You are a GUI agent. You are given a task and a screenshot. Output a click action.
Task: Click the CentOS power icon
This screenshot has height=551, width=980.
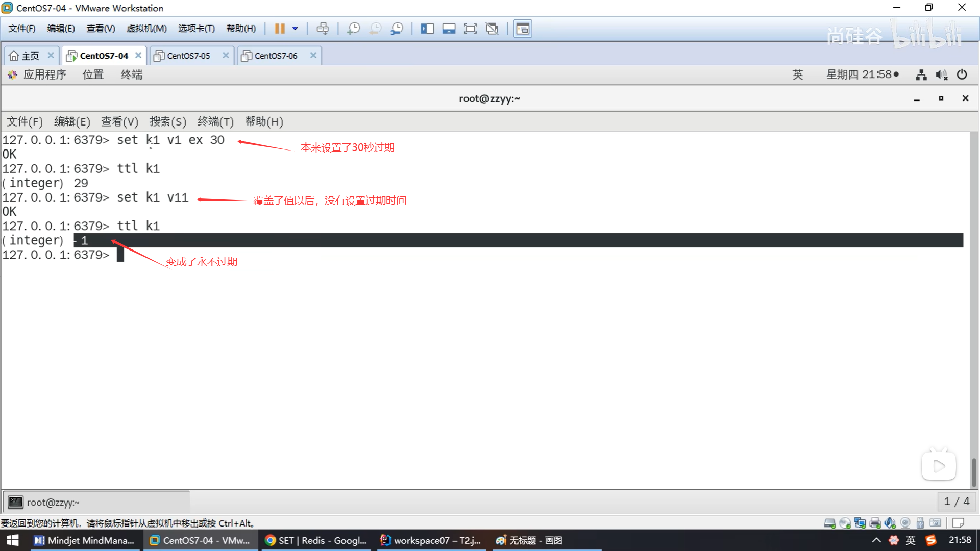[x=962, y=74]
